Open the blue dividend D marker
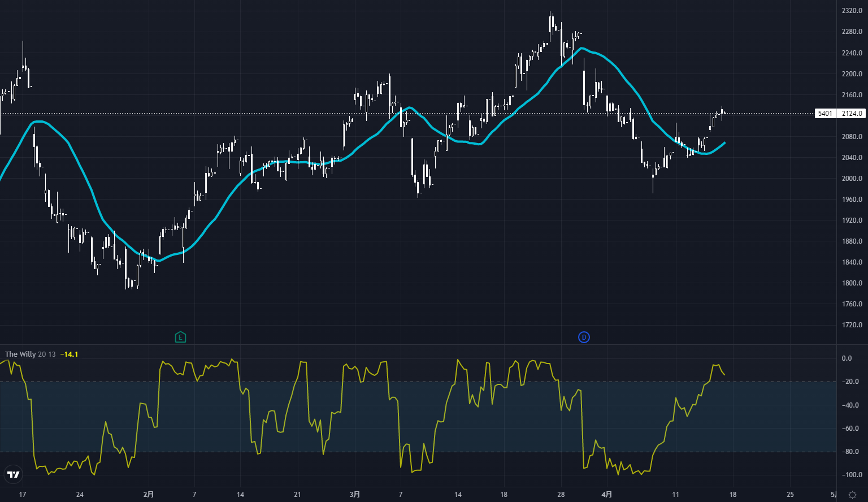 (x=584, y=337)
